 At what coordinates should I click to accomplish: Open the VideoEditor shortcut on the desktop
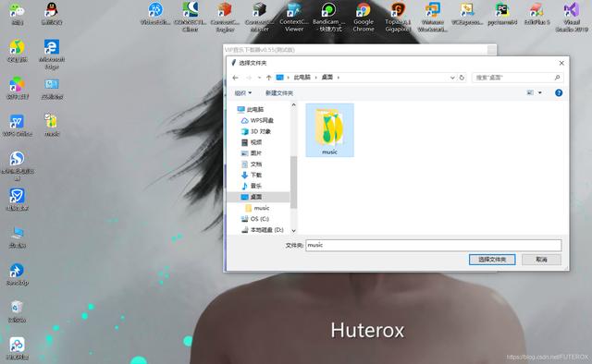click(x=155, y=14)
